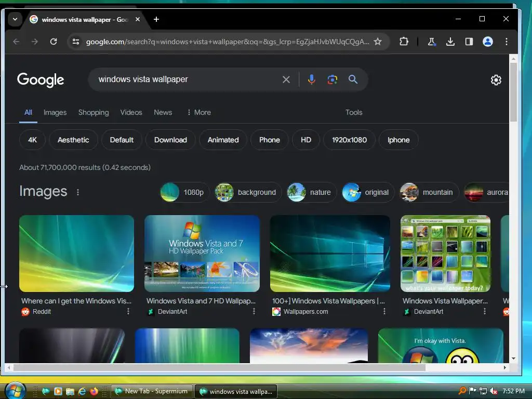
Task: Click the Google search text field
Action: tap(187, 79)
